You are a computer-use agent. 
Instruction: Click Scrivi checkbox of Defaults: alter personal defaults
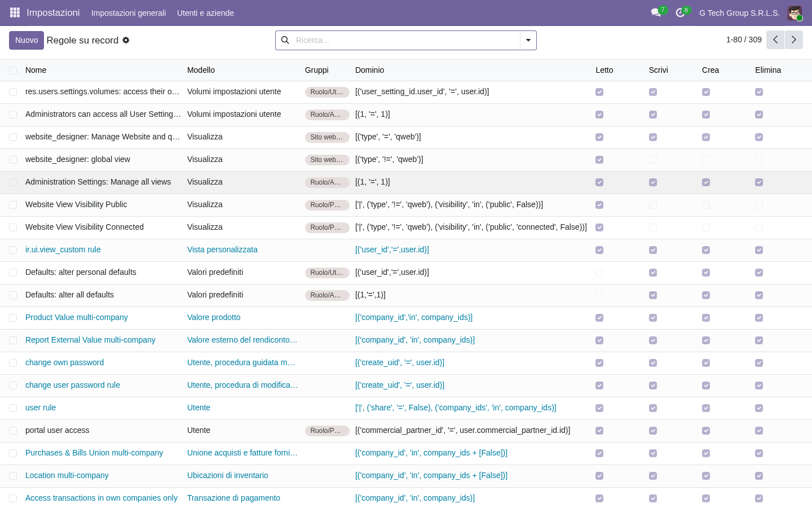click(x=653, y=273)
